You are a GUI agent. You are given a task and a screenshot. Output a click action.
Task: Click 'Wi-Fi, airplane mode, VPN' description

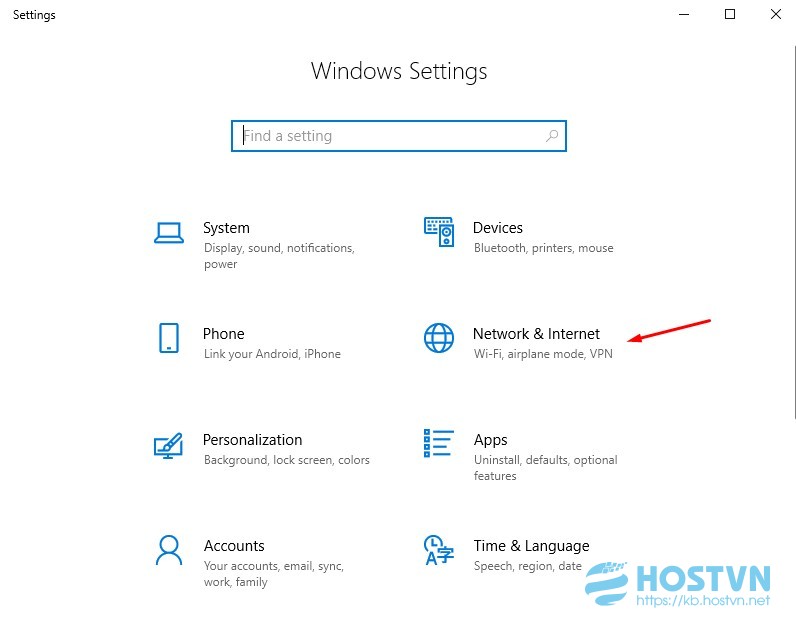tap(543, 354)
